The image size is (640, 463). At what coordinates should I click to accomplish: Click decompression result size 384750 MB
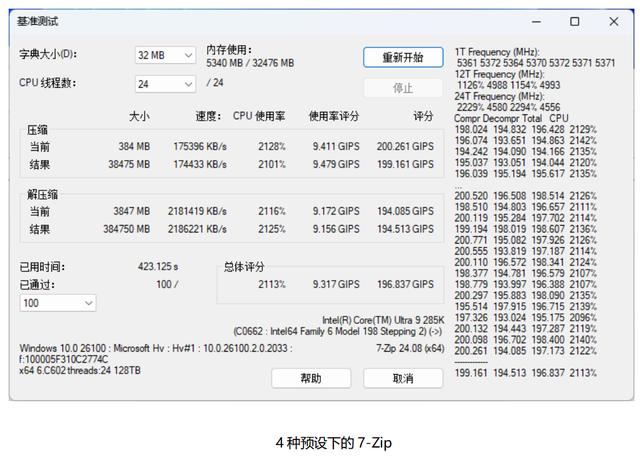127,229
